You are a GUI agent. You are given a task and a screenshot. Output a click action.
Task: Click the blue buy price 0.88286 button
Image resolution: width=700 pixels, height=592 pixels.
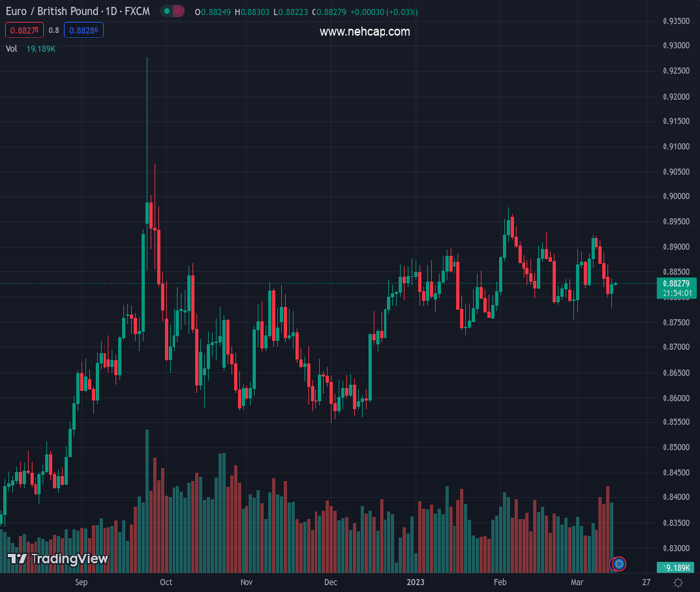[85, 31]
